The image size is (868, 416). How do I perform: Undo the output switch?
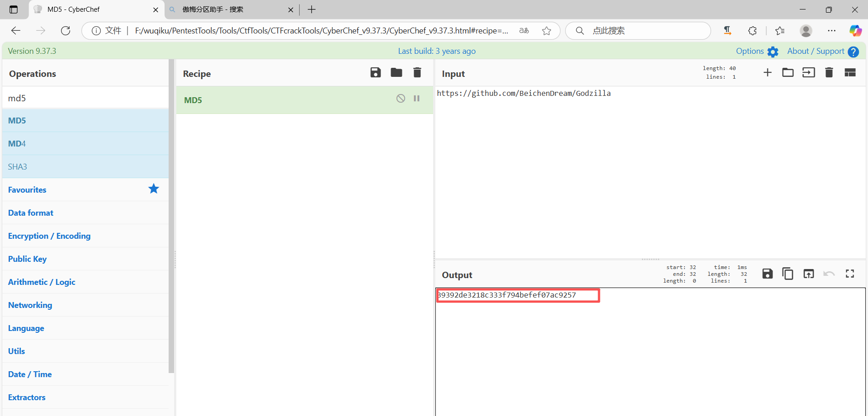pyautogui.click(x=829, y=274)
